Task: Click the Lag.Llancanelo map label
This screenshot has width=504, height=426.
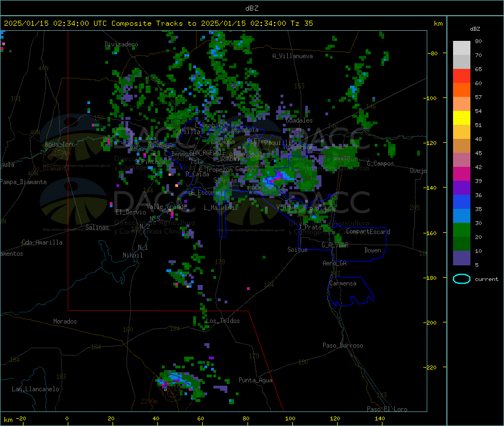Action: (35, 389)
